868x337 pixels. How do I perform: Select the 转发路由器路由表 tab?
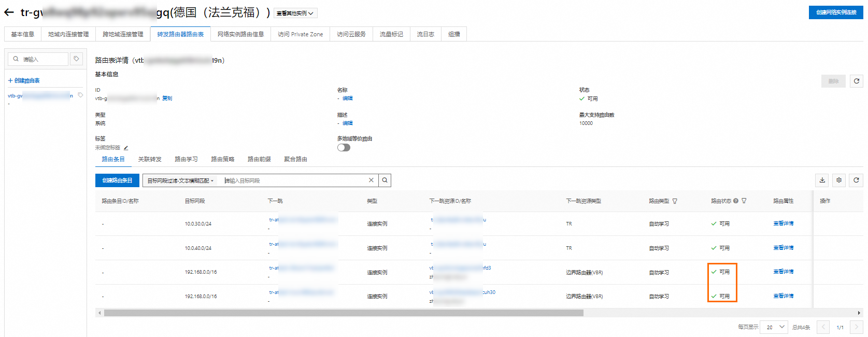(x=180, y=34)
